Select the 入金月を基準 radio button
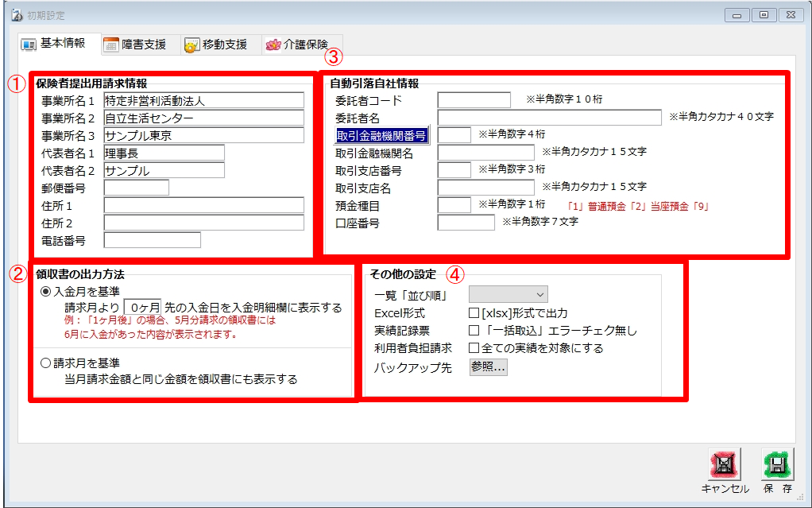This screenshot has height=508, width=812. tap(46, 292)
